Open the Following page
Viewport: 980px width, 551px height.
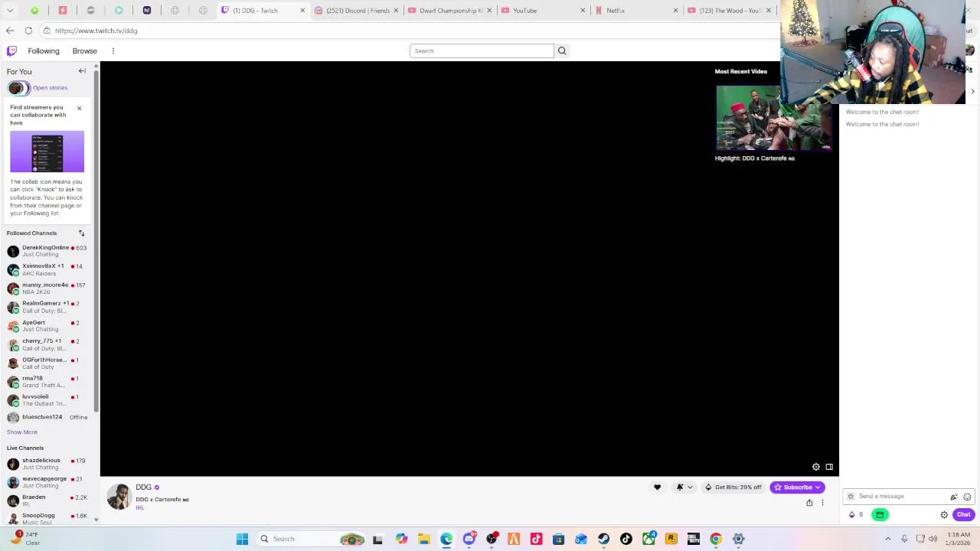click(44, 51)
